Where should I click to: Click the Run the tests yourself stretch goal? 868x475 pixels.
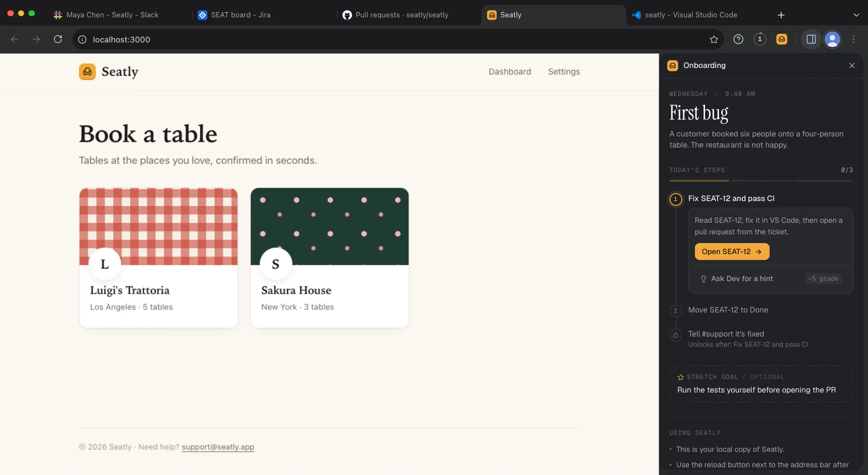pyautogui.click(x=757, y=390)
